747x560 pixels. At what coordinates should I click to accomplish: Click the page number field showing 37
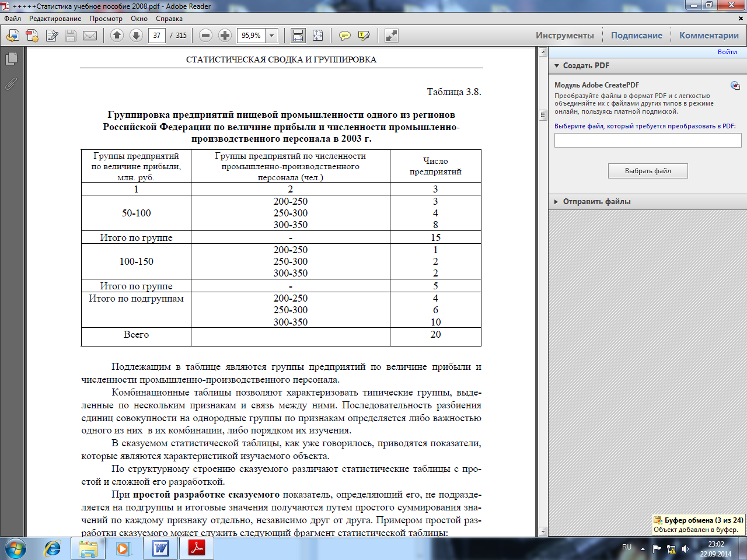(157, 36)
